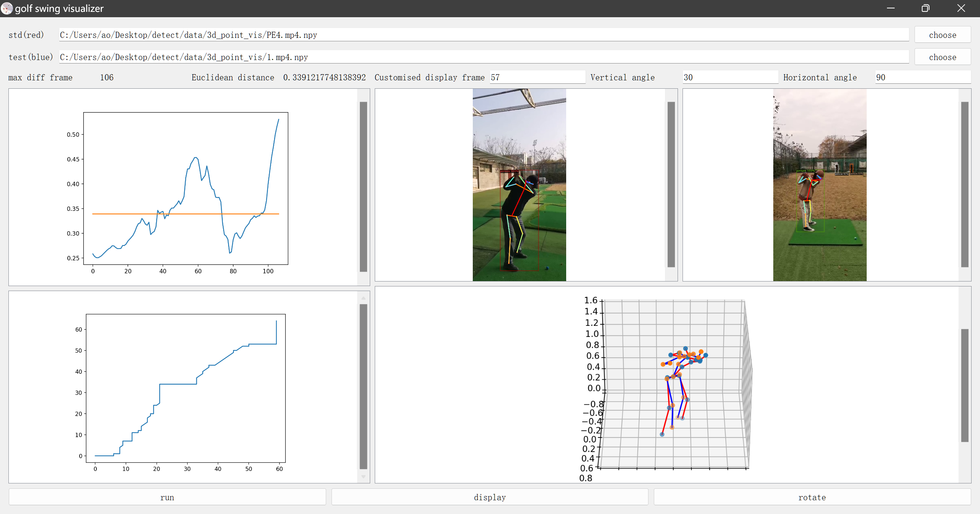
Task: Click the display button
Action: (490, 497)
